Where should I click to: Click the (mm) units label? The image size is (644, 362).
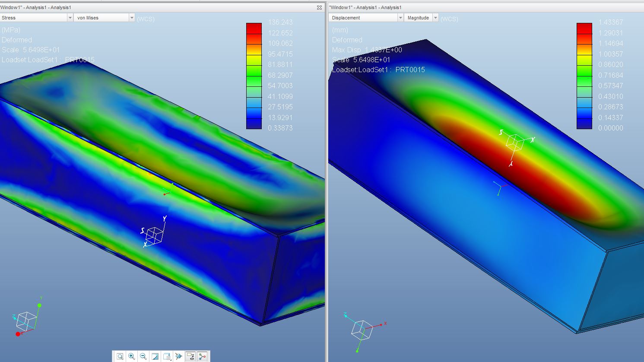point(340,30)
